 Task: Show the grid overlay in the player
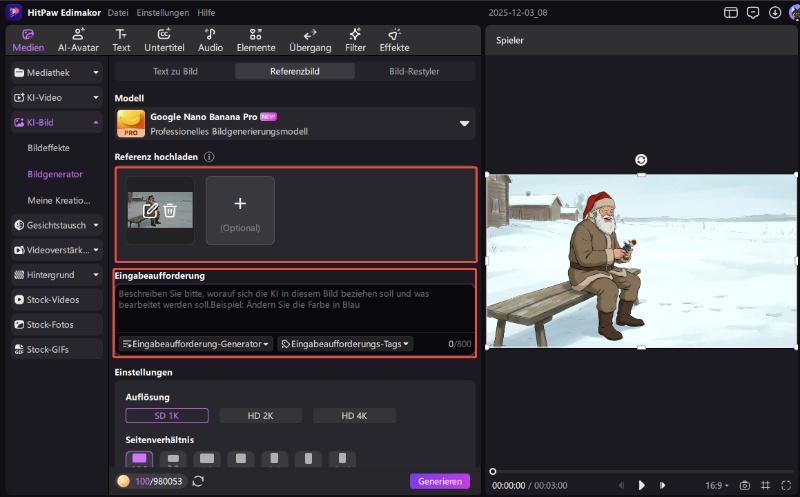pos(765,485)
